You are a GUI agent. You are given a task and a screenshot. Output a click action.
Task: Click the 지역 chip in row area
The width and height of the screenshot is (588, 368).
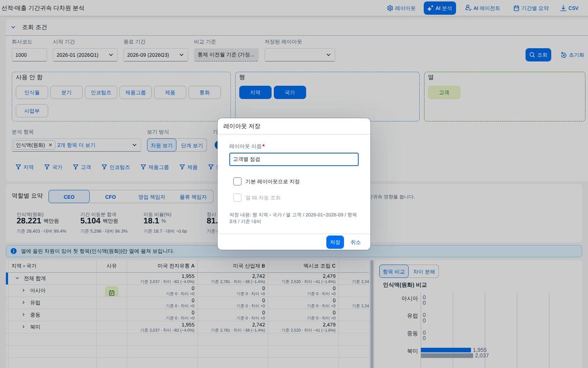[x=255, y=92]
